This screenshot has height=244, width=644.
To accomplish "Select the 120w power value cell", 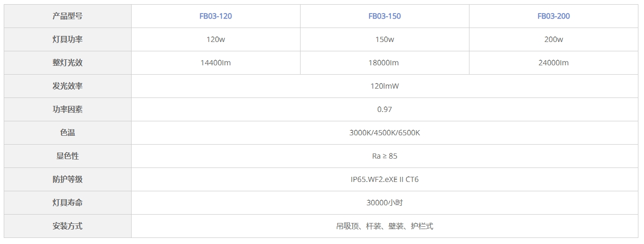I will point(216,40).
